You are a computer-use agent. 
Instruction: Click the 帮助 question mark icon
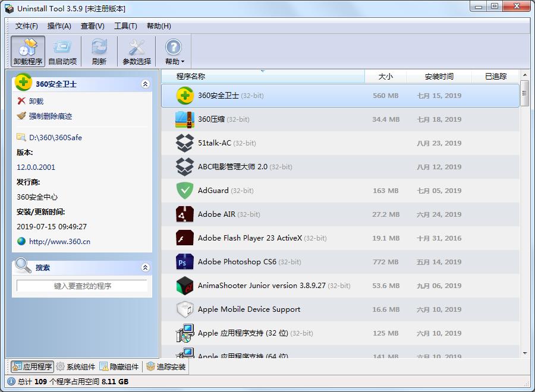click(x=173, y=46)
